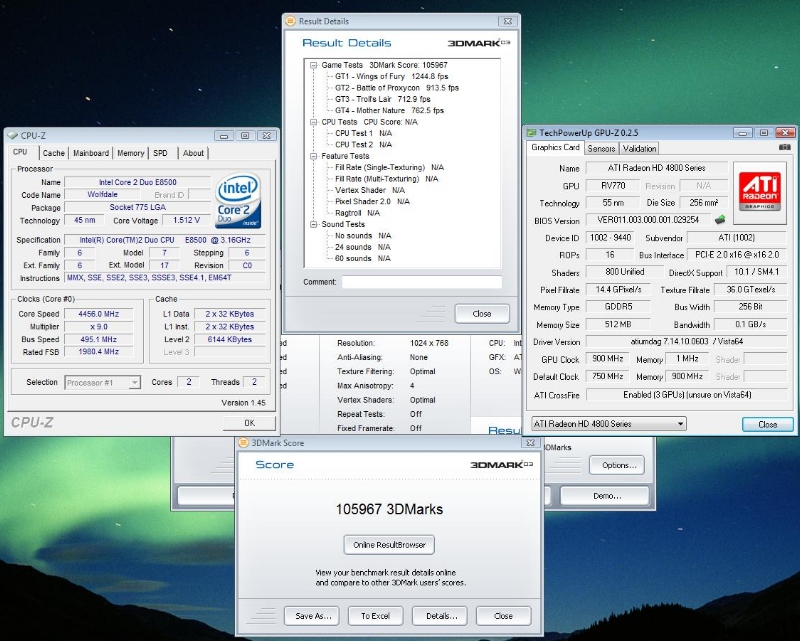This screenshot has width=800, height=641.
Task: Click the BIOS save chip icon in GPU-Z
Action: click(x=720, y=220)
